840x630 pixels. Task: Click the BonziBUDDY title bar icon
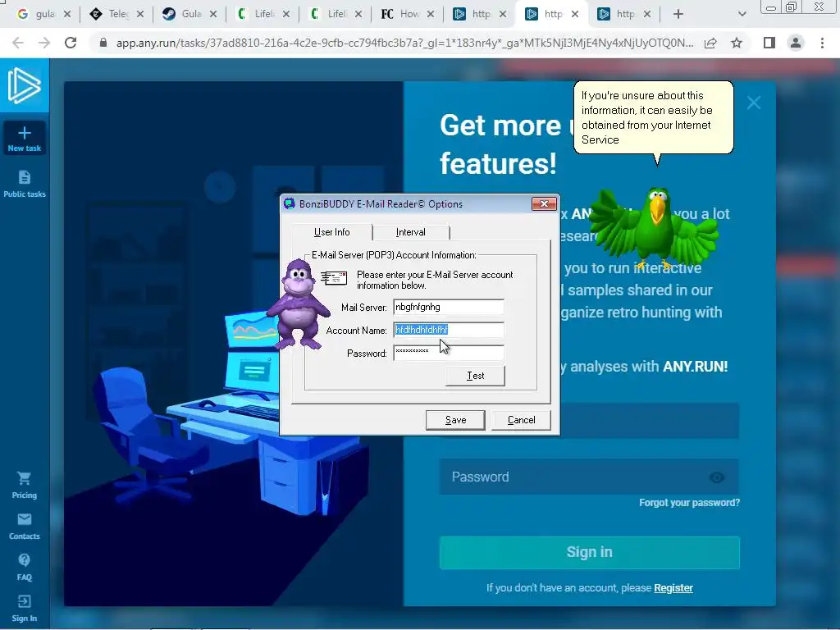pyautogui.click(x=290, y=203)
